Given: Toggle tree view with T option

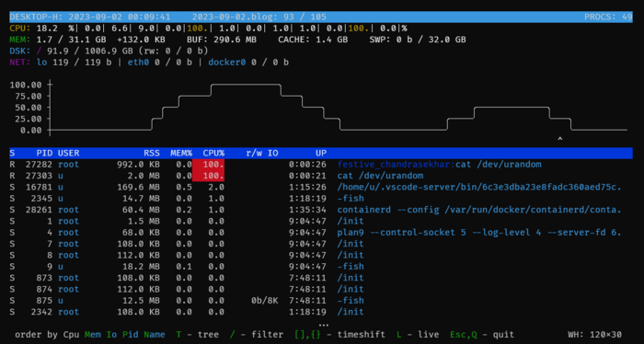Looking at the screenshot, I should pos(197,335).
